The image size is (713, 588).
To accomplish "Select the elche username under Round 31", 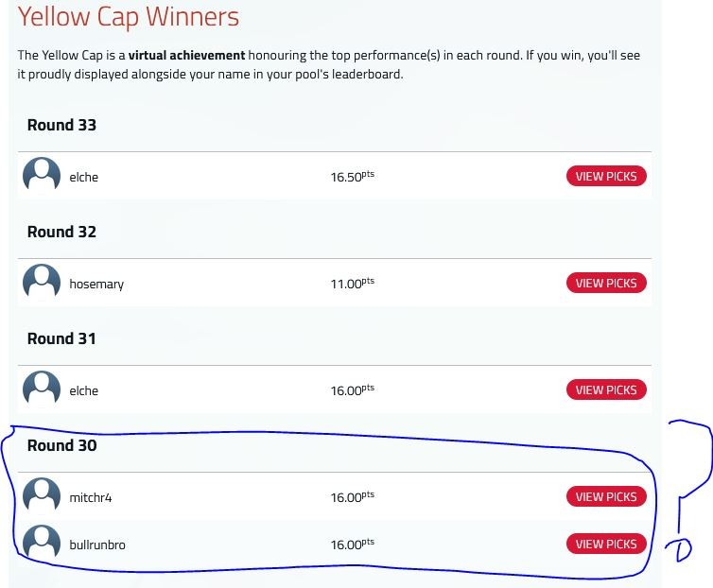I will pyautogui.click(x=83, y=390).
